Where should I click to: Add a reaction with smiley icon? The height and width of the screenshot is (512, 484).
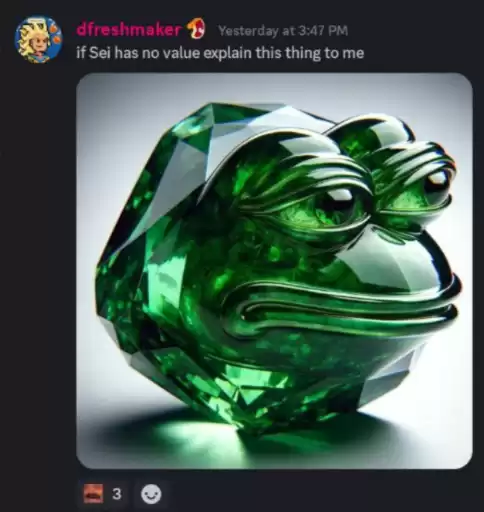151,494
